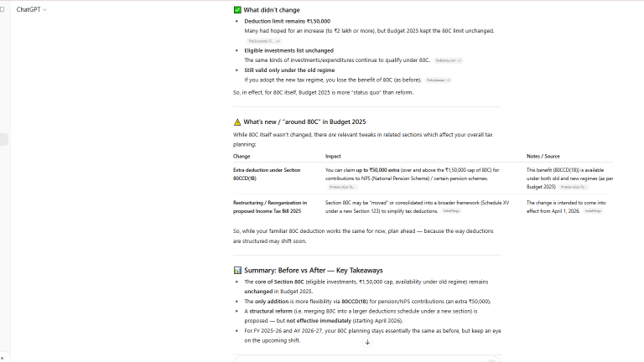Click the Notes / Source column header
This screenshot has height=362, width=644.
click(x=543, y=156)
